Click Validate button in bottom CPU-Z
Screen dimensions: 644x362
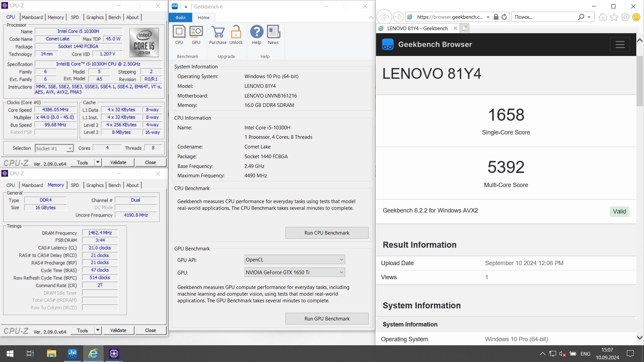(x=118, y=330)
